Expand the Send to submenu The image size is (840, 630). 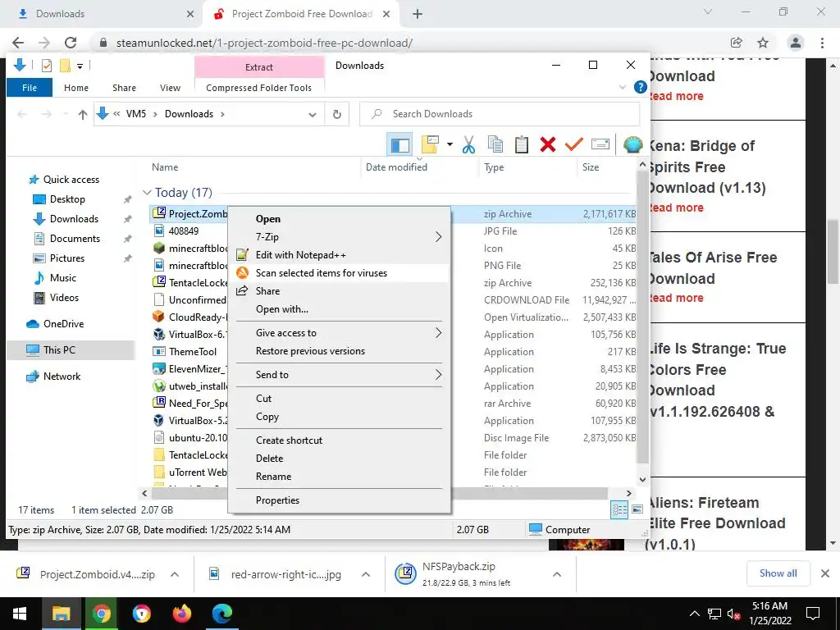click(438, 374)
